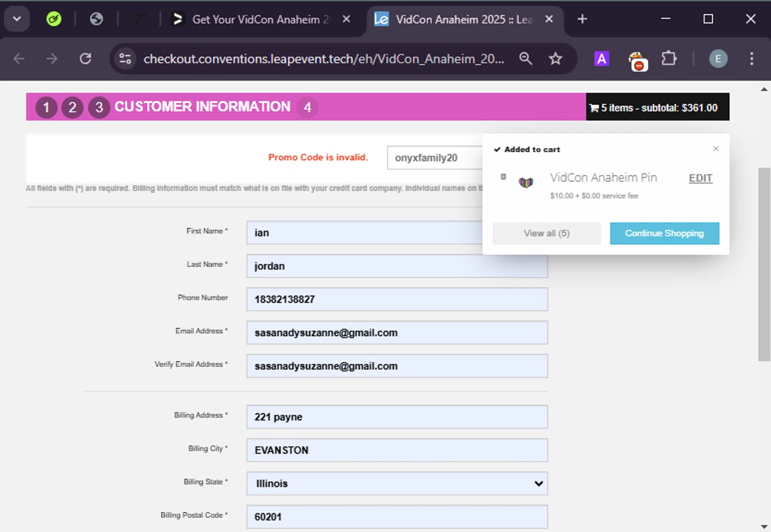
Task: Click the Billing Address field
Action: tap(397, 417)
